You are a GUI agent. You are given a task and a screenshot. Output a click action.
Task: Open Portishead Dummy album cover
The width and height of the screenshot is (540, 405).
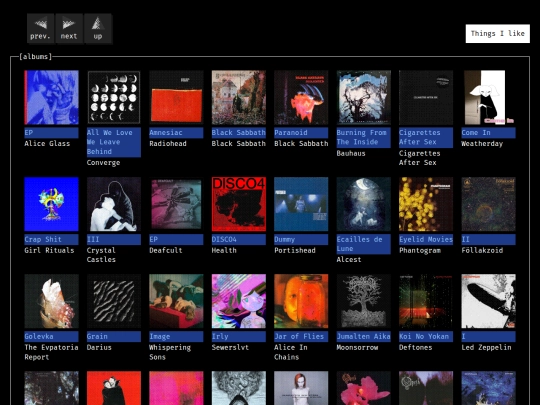(301, 204)
